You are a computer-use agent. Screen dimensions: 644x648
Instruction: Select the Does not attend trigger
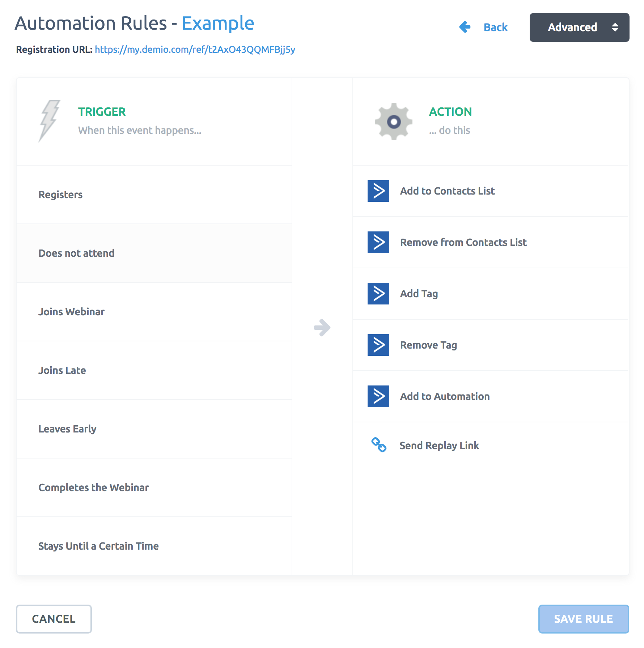tap(154, 253)
